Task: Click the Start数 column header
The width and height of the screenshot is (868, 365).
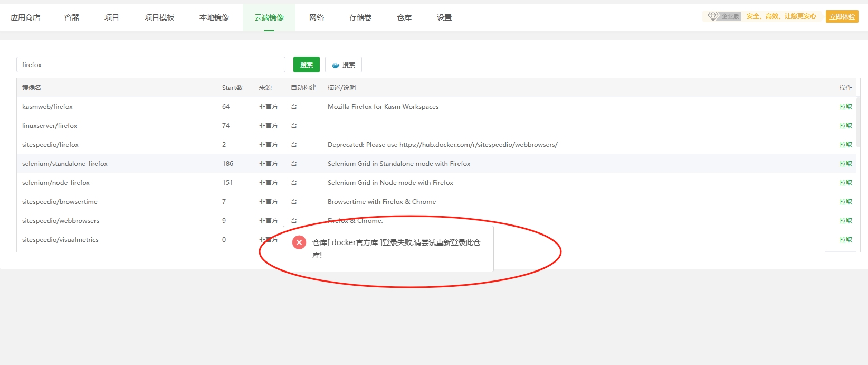Action: pos(233,88)
